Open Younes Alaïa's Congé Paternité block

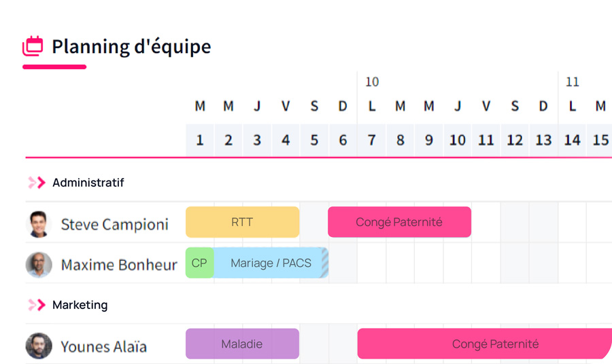484,344
